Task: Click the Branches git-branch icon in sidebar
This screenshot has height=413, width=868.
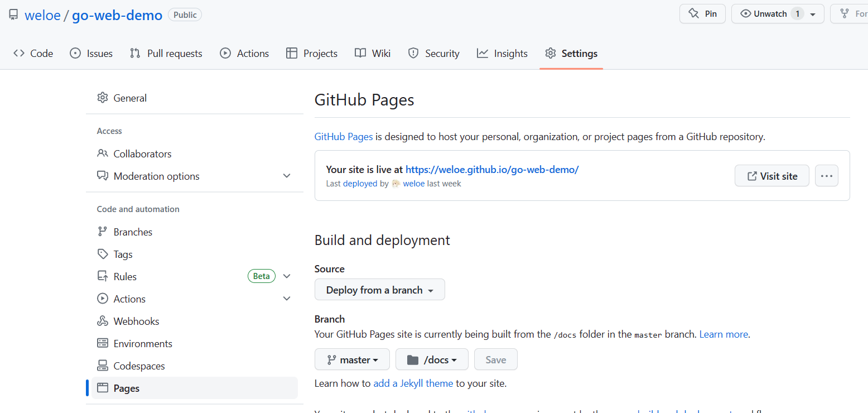Action: (x=103, y=232)
